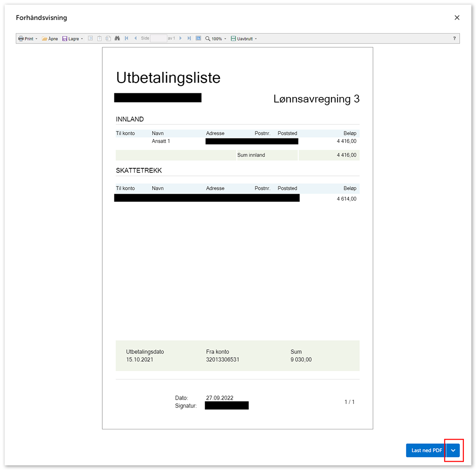Viewport: 476px width, 470px height.
Task: Expand the Print dropdown arrow
Action: point(36,39)
